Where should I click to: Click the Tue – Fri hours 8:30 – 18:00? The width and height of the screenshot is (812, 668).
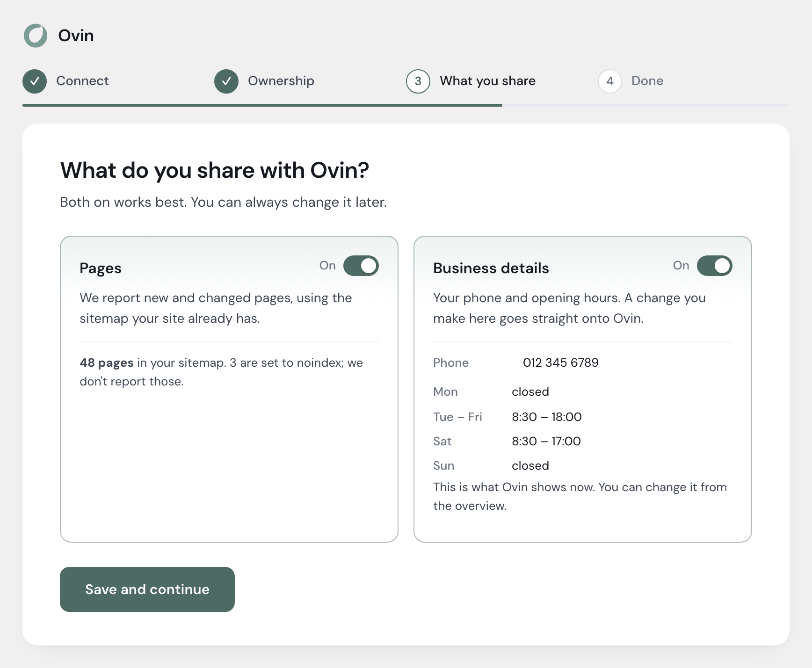click(x=547, y=417)
